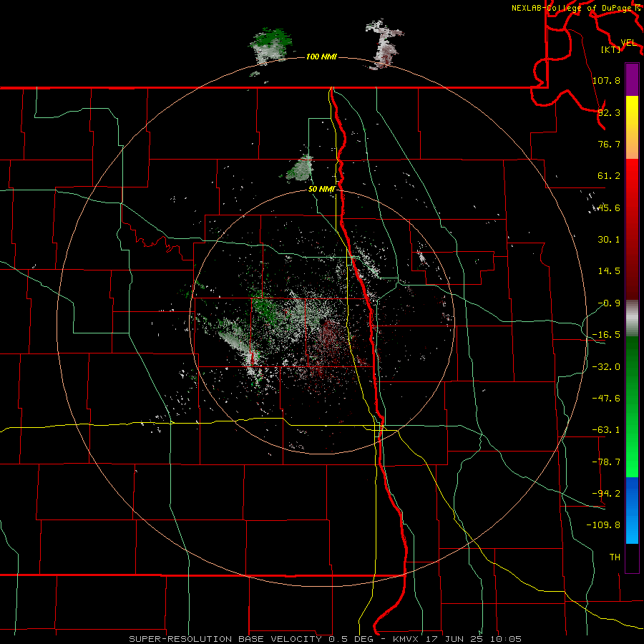
Task: Click the 92.3 scale value
Action: [609, 112]
